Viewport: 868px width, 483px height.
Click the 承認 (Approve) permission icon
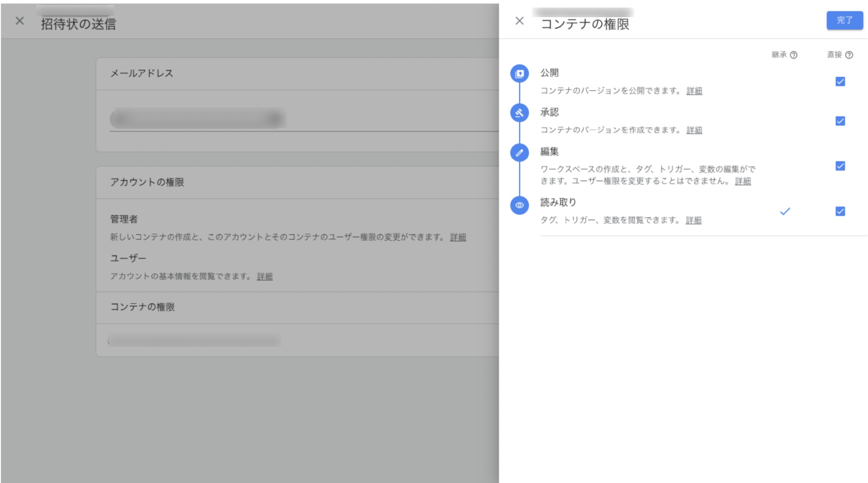pyautogui.click(x=519, y=113)
